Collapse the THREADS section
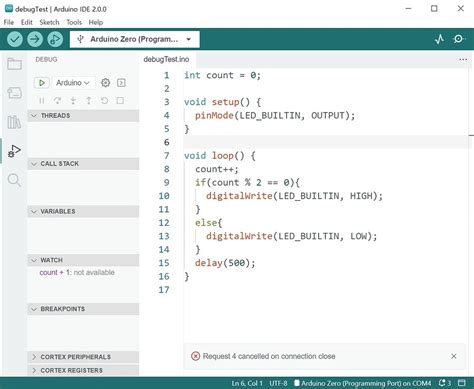This screenshot has height=389, width=474. tap(83, 116)
